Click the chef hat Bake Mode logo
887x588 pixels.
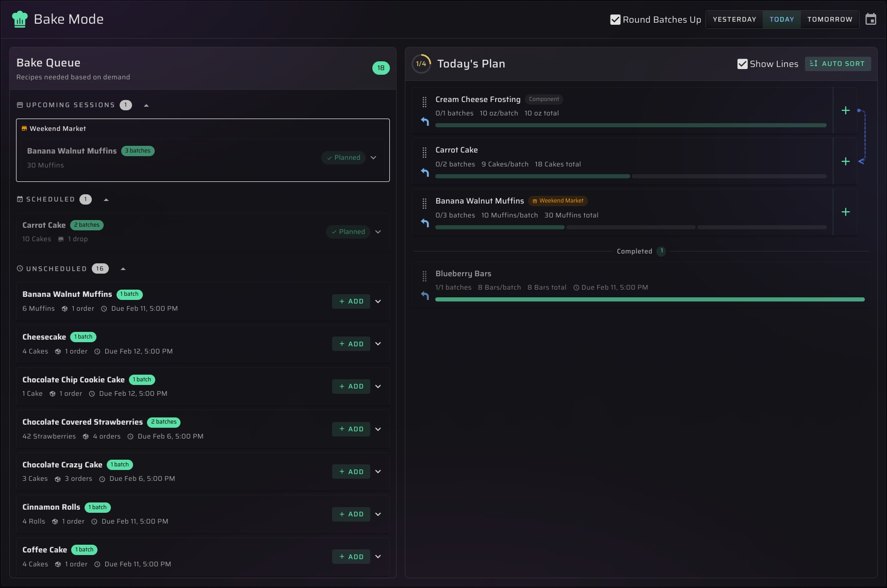[20, 19]
